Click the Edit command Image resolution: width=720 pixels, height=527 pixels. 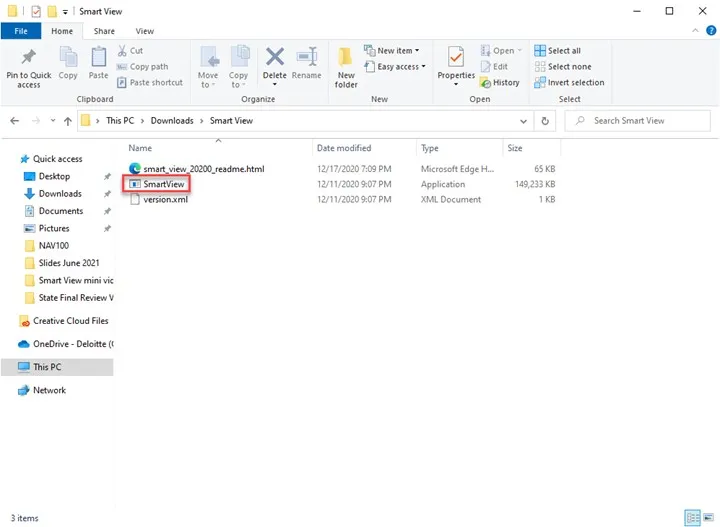(x=494, y=67)
